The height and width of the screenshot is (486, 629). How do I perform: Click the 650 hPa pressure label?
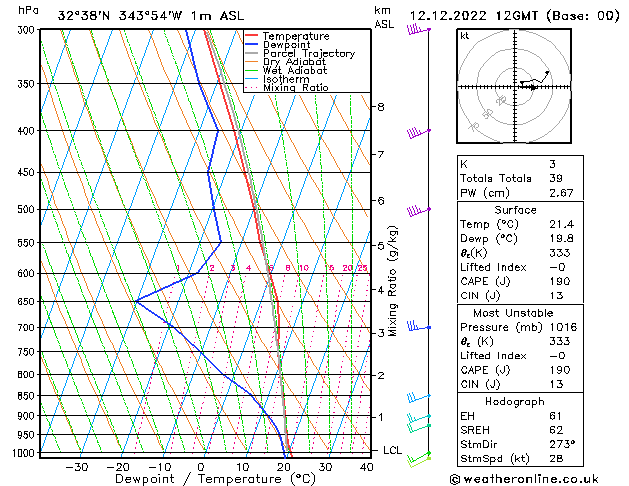pyautogui.click(x=28, y=302)
